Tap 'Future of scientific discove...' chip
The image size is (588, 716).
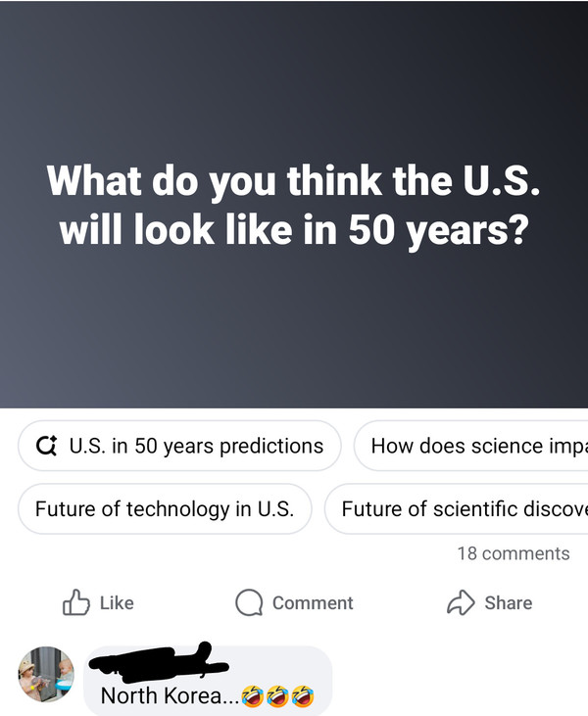[457, 508]
